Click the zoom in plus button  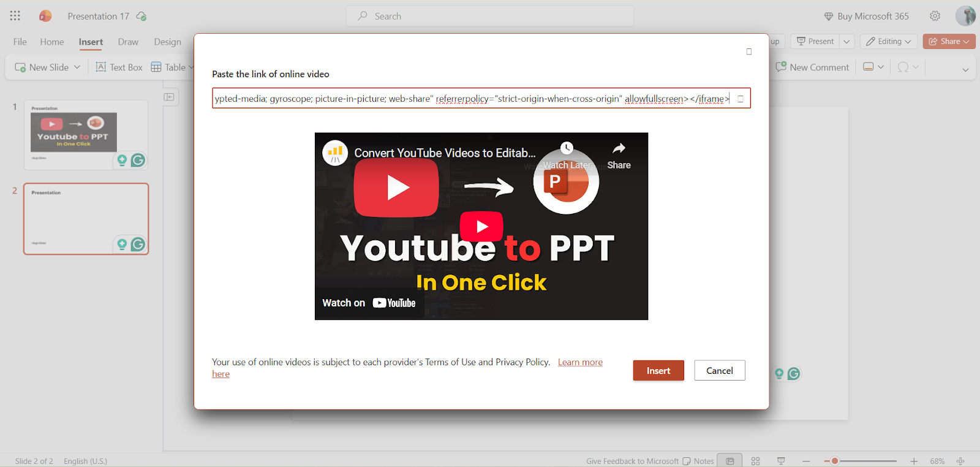pos(914,461)
